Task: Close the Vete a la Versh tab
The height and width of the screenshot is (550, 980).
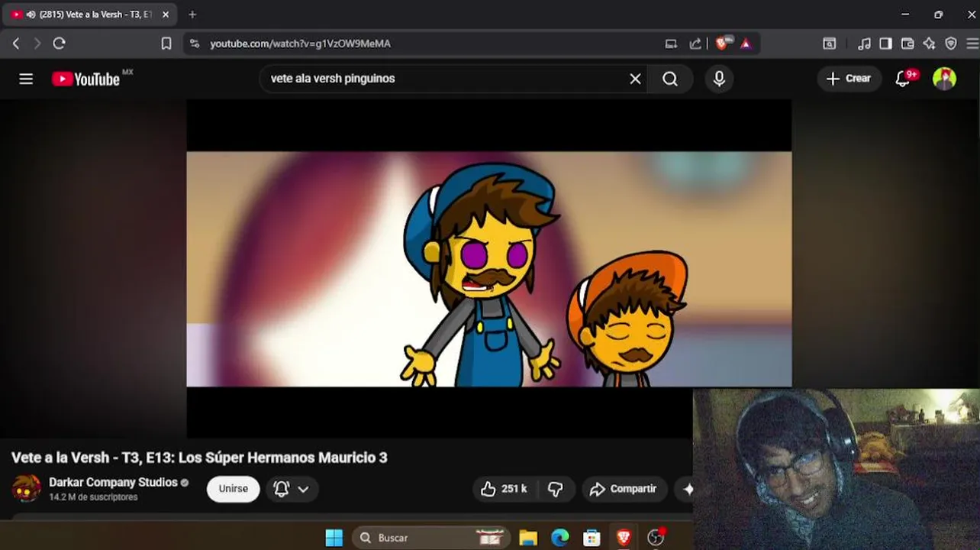Action: [166, 15]
